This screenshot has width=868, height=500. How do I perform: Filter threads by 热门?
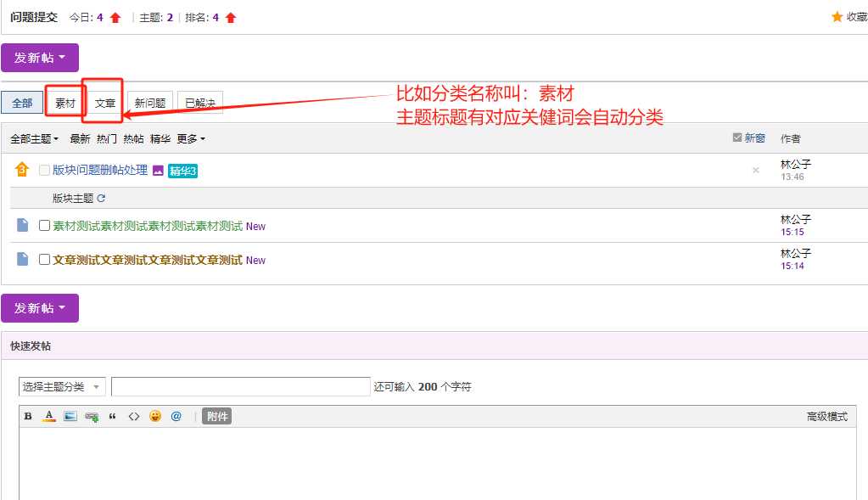[107, 139]
